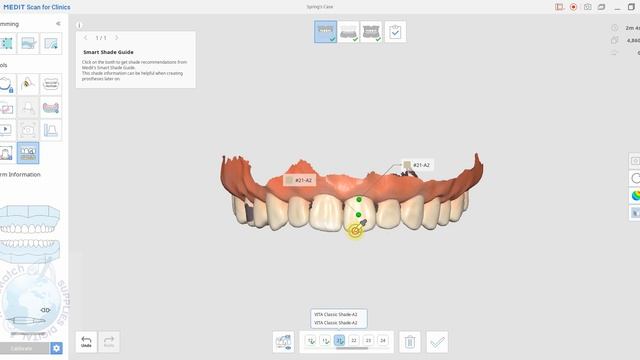Grab the tooth list horizontal scrollbar
Image resolution: width=640 pixels, height=360 pixels.
[x=352, y=349]
